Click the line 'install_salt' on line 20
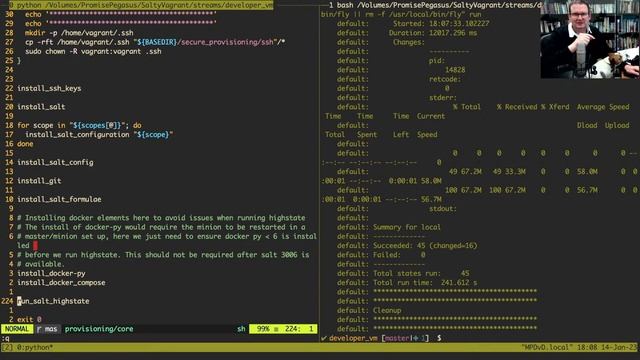Viewport: 640px width, 360px height. pyautogui.click(x=41, y=107)
